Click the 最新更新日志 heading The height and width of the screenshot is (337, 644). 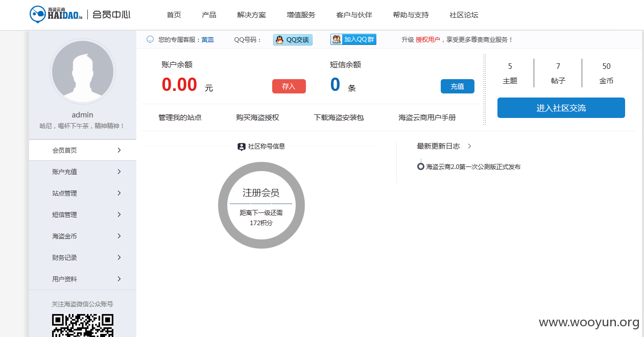coord(438,146)
